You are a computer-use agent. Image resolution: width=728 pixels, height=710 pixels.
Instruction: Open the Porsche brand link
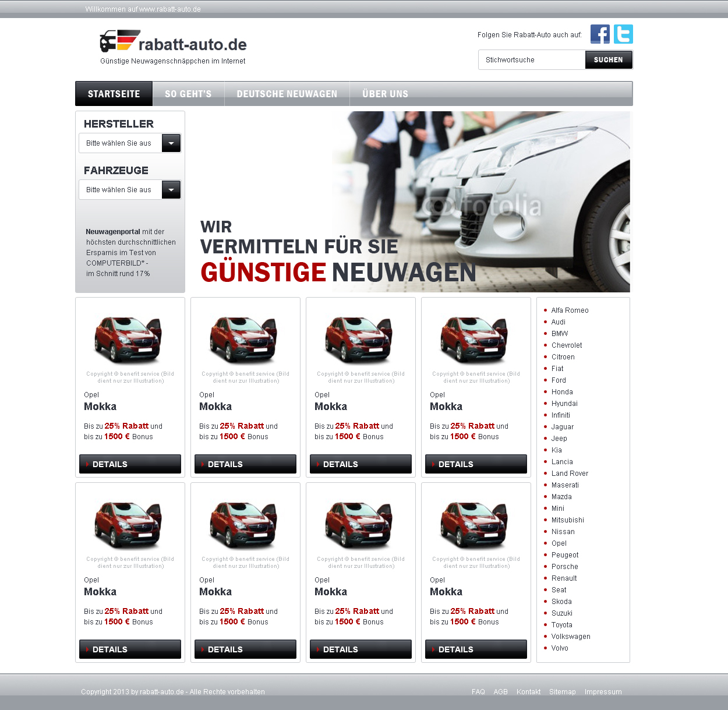pos(565,567)
